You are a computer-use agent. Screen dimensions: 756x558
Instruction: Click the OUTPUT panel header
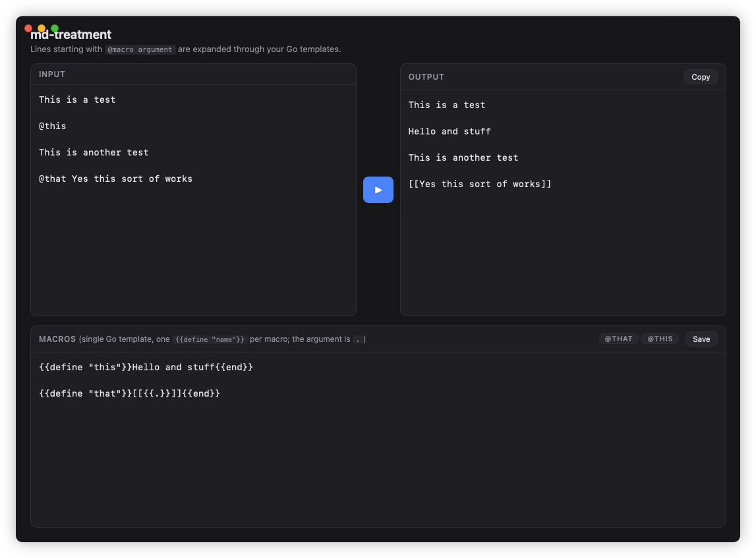(x=426, y=77)
